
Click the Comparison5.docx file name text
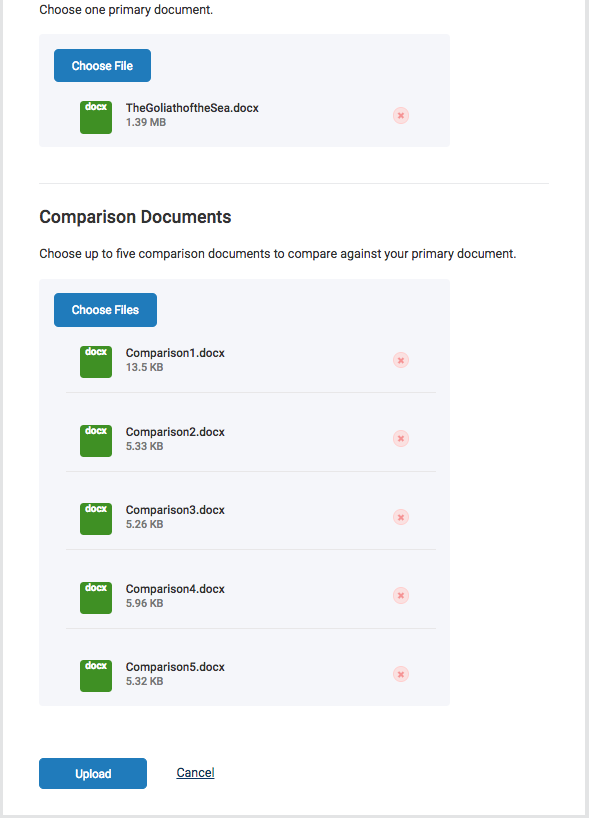click(175, 667)
